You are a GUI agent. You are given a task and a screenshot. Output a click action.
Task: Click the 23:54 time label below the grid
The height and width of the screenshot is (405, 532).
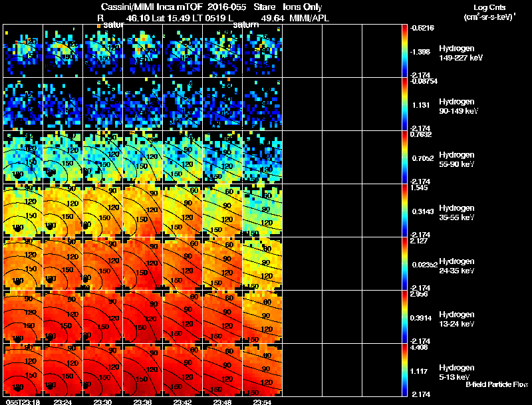pyautogui.click(x=262, y=402)
